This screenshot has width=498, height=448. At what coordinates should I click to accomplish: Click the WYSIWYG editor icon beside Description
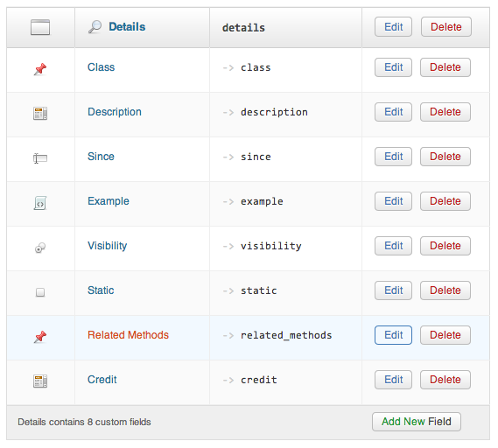tap(40, 114)
